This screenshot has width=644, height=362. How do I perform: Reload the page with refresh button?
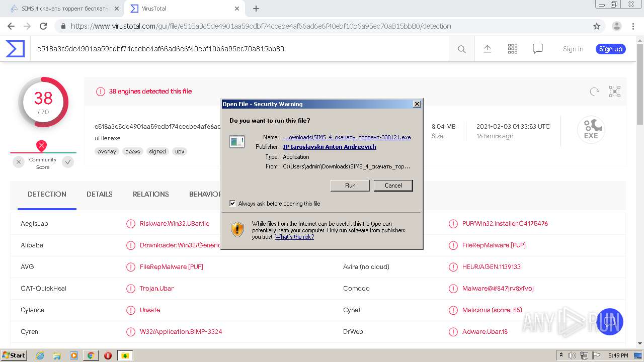coord(43,26)
